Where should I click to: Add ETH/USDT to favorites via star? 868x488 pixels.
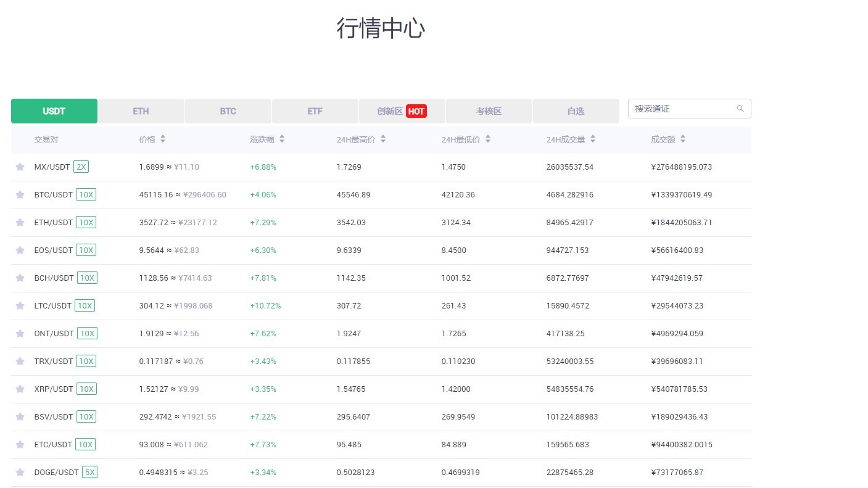(20, 222)
